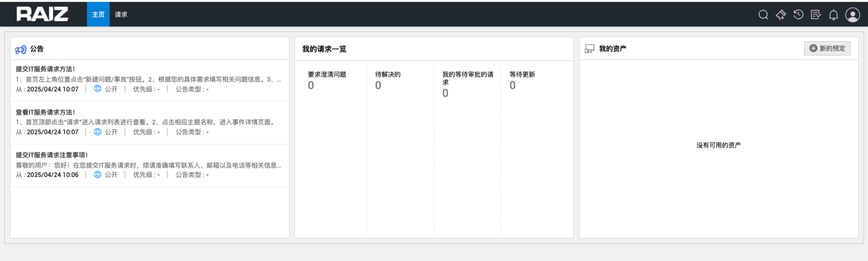
Task: Click globe icon in 提交IT服务请求注意事项 row
Action: (98, 174)
